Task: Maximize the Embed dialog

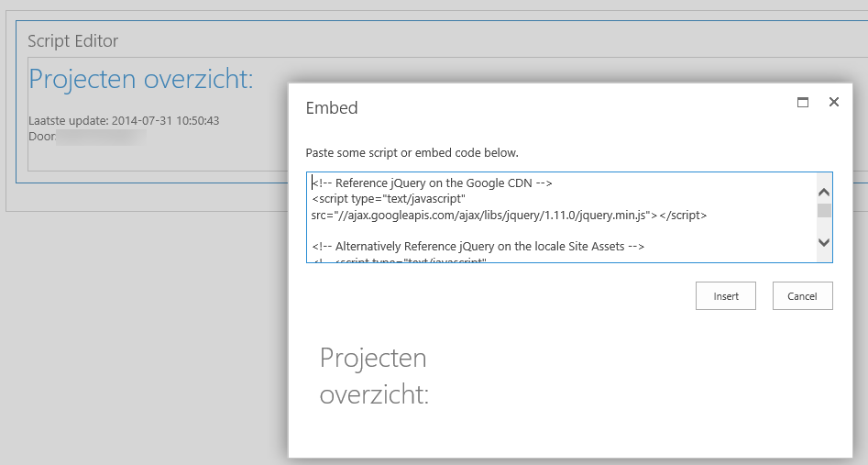Action: (803, 102)
